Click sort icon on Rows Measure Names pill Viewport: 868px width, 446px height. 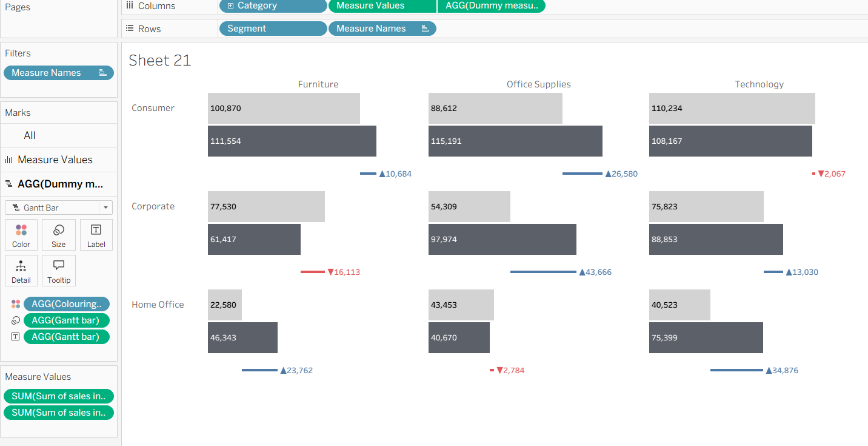tap(425, 29)
